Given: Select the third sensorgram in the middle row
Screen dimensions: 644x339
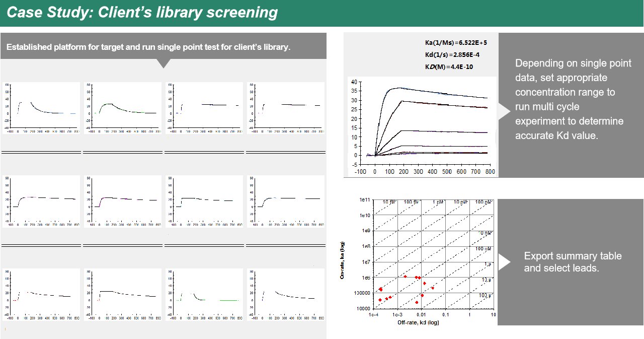Looking at the screenshot, I should pyautogui.click(x=204, y=201).
